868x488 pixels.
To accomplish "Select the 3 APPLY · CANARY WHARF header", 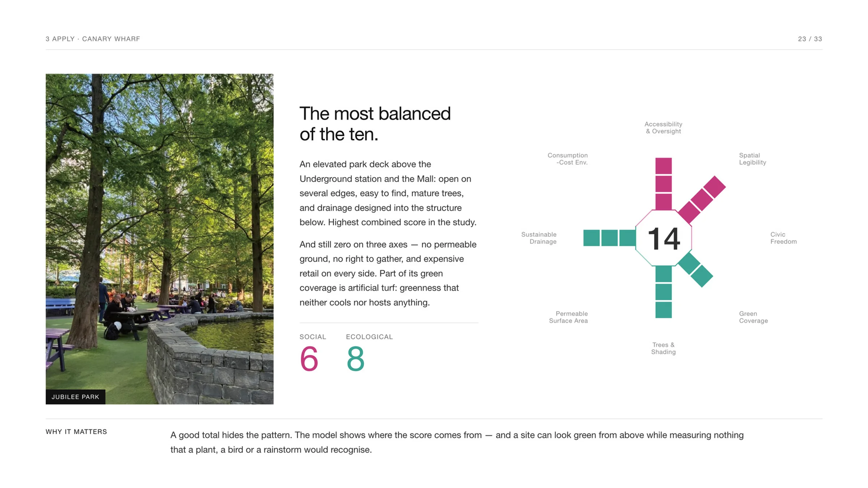I will 93,39.
